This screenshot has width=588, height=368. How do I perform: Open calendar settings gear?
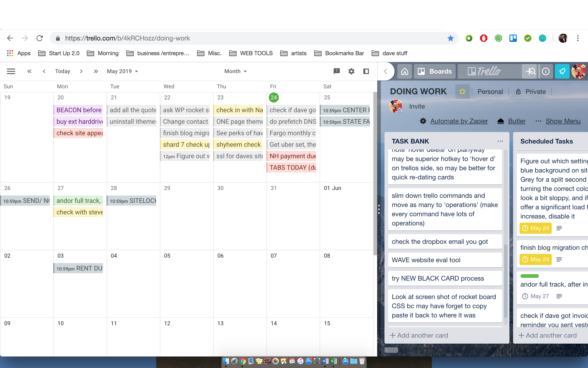click(x=351, y=71)
